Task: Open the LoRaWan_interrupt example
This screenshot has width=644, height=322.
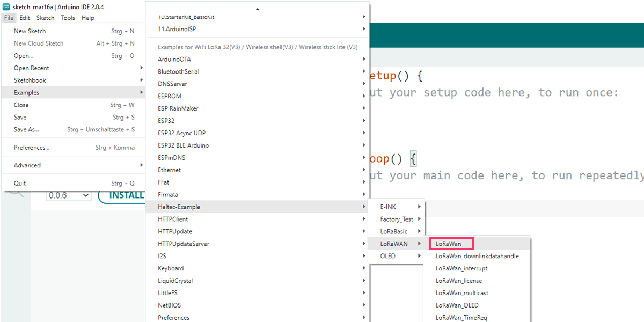Action: tap(477, 268)
